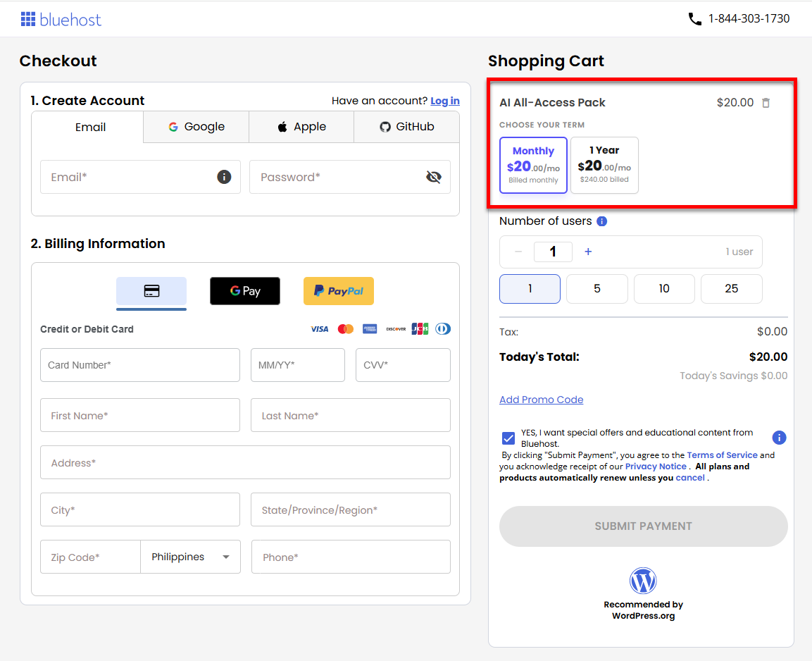
Task: Click the 1-844-303-1730 phone number
Action: 749,18
